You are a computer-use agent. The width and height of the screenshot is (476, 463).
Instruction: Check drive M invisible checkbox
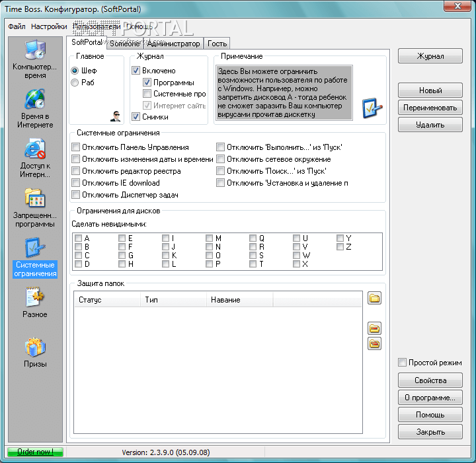[209, 238]
